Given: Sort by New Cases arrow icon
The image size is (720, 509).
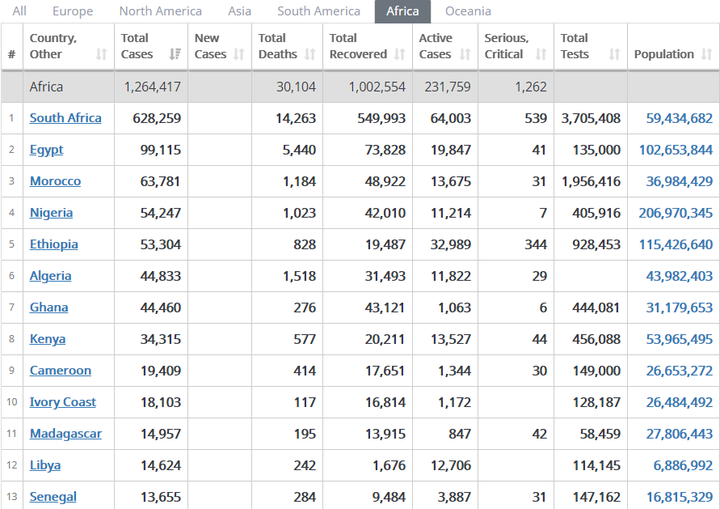Looking at the screenshot, I should [x=239, y=55].
